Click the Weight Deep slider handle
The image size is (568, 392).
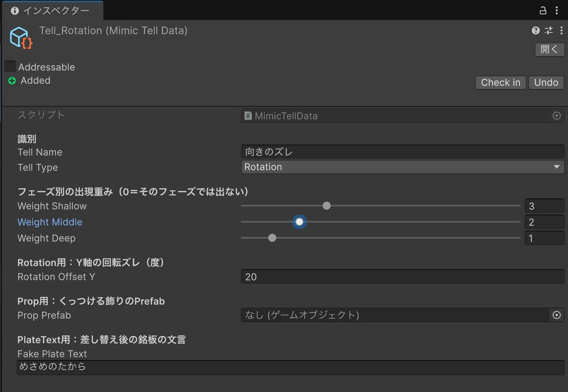pyautogui.click(x=272, y=238)
